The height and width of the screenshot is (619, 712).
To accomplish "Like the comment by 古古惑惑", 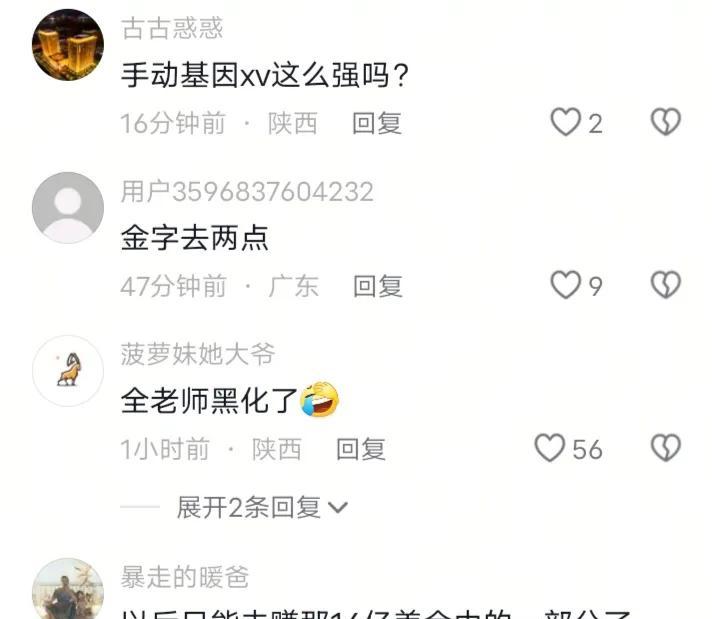I will (566, 122).
